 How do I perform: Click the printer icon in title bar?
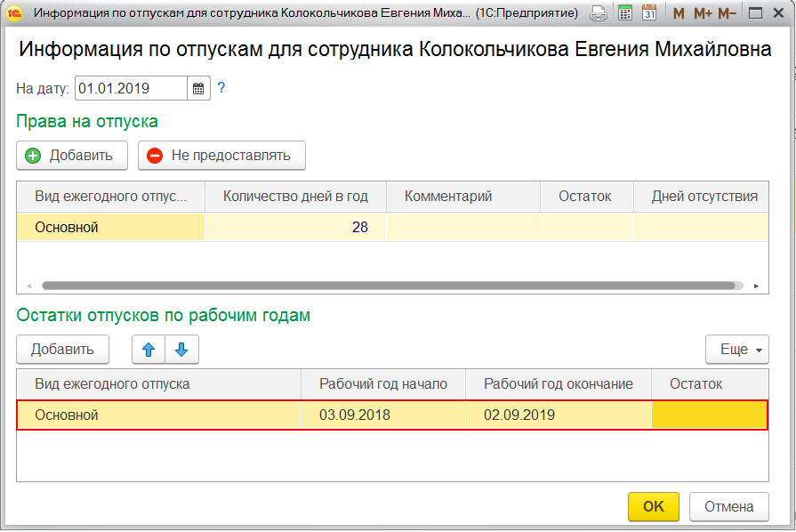(x=599, y=13)
